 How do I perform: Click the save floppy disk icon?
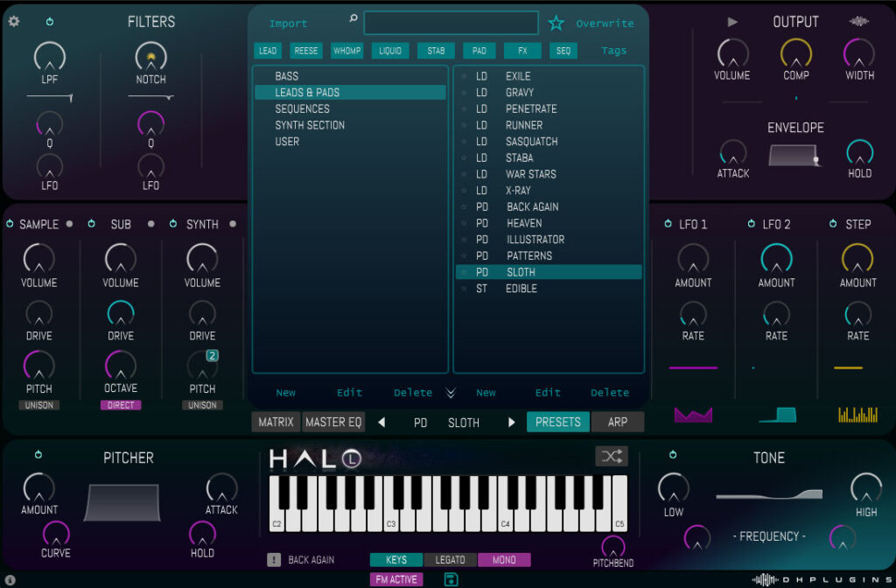click(451, 579)
